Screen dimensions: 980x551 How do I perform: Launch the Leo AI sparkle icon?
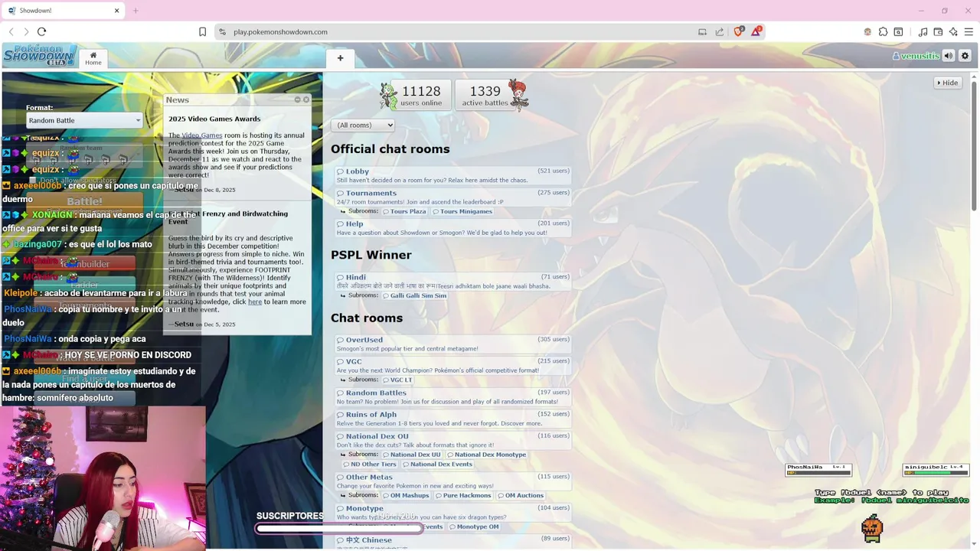pos(953,31)
